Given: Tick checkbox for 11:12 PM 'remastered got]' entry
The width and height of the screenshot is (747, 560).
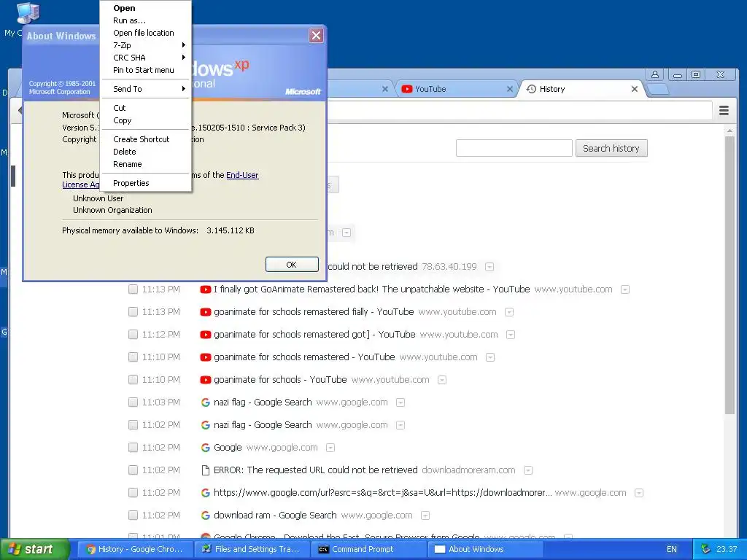Looking at the screenshot, I should (x=133, y=334).
